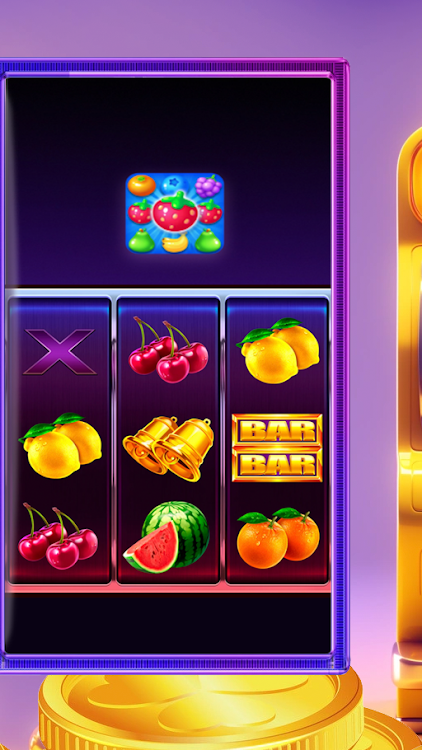The height and width of the screenshot is (750, 422).
Task: Click the lemons on the third reel
Action: [278, 351]
